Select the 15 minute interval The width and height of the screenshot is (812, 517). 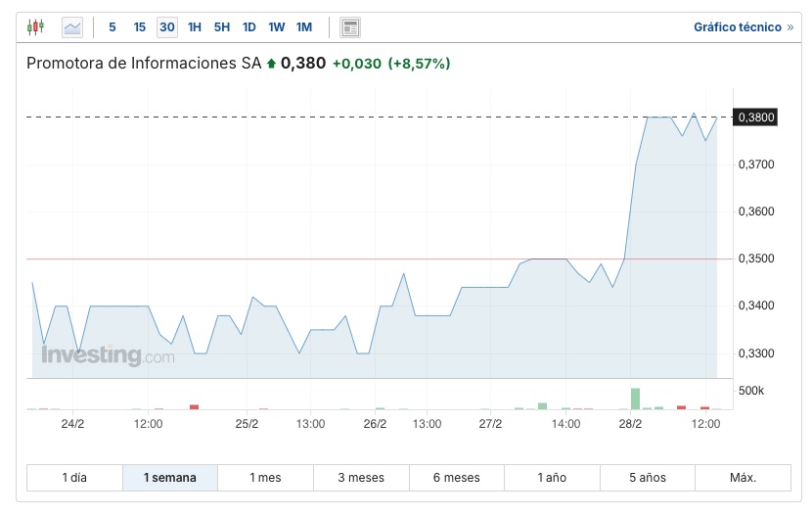click(140, 27)
